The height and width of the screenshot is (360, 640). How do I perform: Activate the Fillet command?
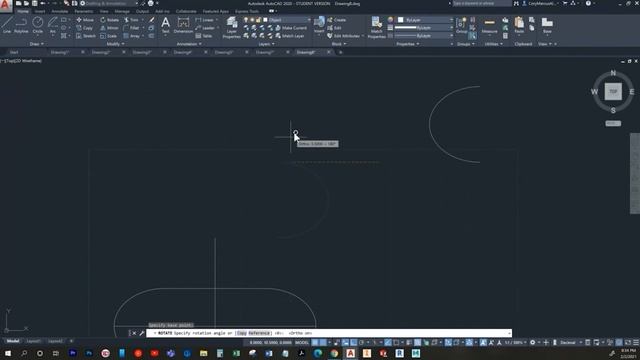tap(131, 28)
